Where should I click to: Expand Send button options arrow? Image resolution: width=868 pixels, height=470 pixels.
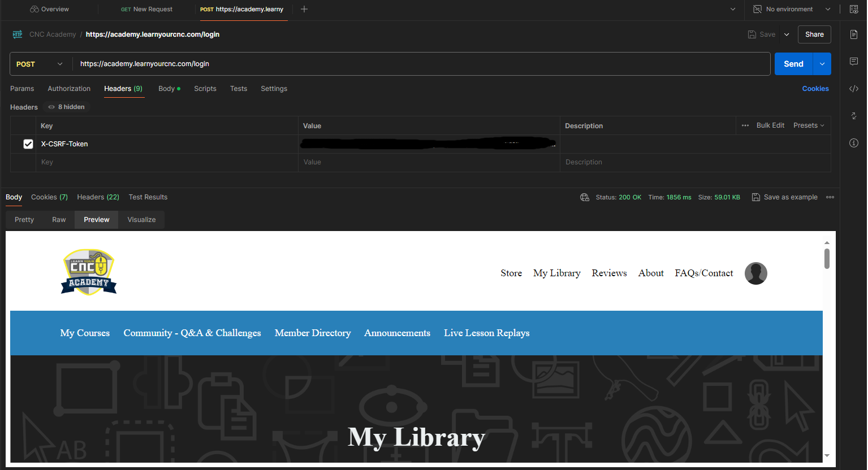tap(822, 64)
